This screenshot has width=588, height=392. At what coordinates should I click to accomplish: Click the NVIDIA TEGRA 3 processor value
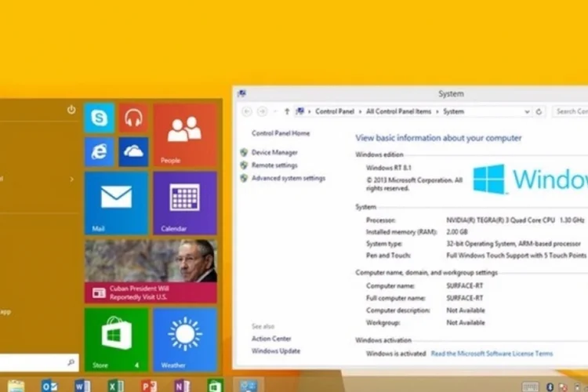pos(515,220)
